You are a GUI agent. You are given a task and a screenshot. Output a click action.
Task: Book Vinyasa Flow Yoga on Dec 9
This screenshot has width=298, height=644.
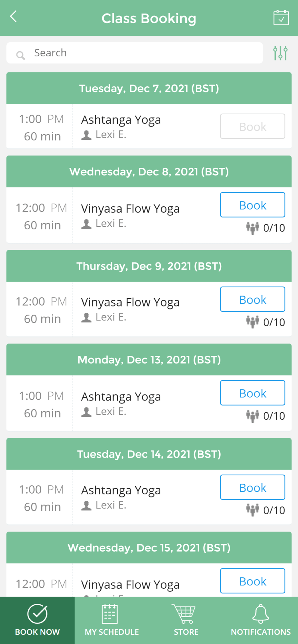pos(253,299)
